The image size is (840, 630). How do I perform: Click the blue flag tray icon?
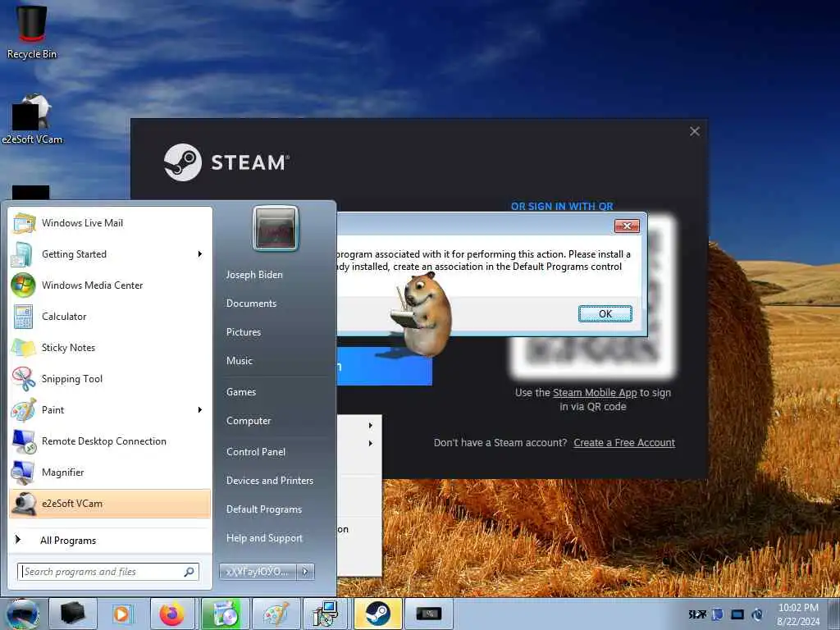tap(718, 614)
